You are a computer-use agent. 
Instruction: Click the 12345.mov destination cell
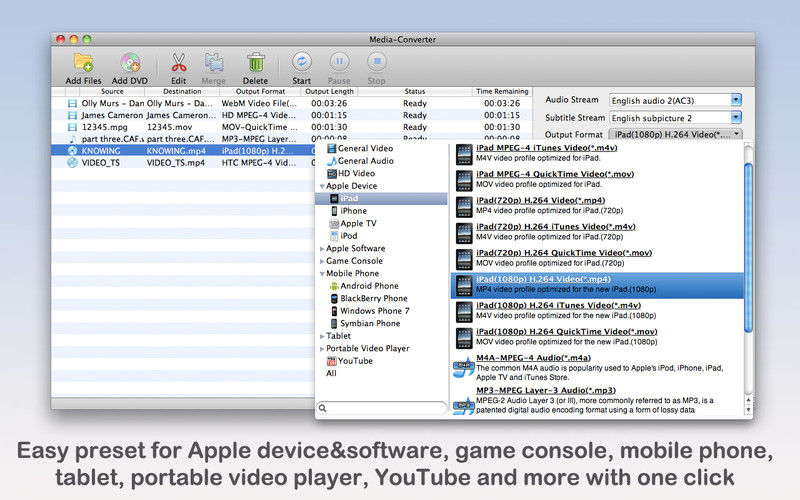[169, 127]
